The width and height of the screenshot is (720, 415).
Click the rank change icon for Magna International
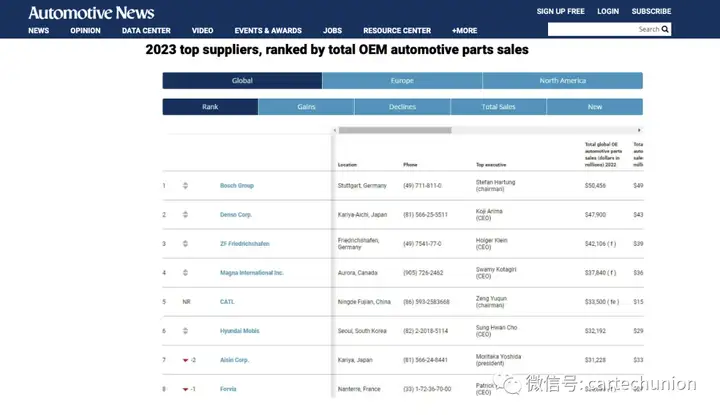coord(185,272)
